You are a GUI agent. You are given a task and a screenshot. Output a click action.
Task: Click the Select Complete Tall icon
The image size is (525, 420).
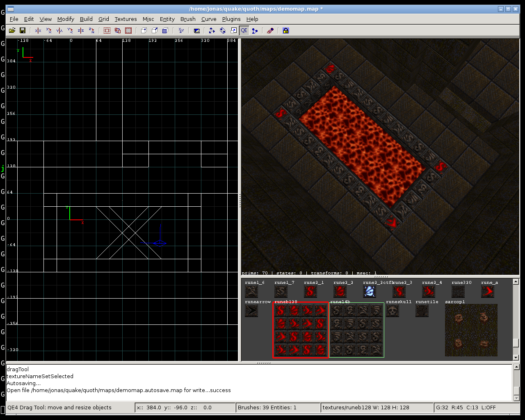pos(107,30)
